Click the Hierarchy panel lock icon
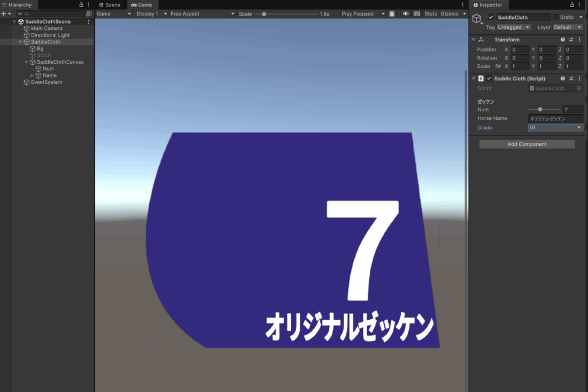 [81, 5]
